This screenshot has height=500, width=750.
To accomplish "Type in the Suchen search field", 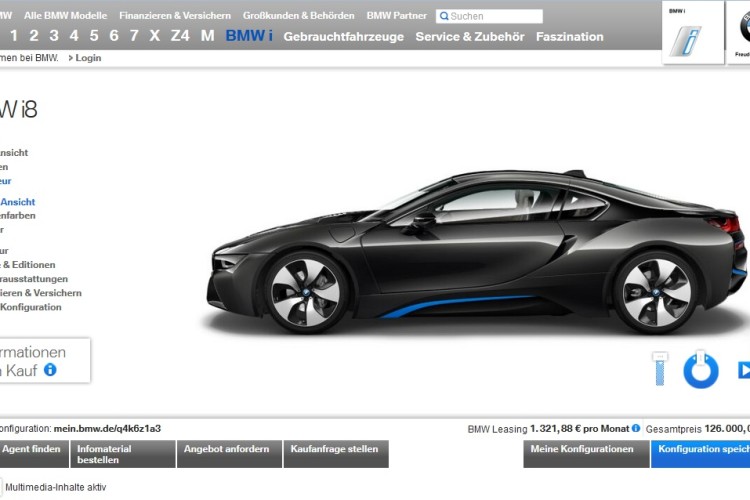I will 489,16.
